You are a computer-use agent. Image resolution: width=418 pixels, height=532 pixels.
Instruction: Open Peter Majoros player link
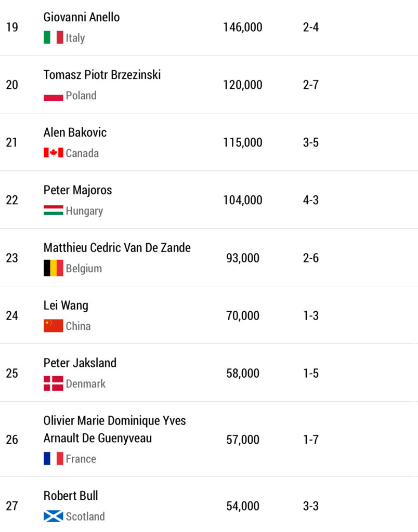point(77,190)
